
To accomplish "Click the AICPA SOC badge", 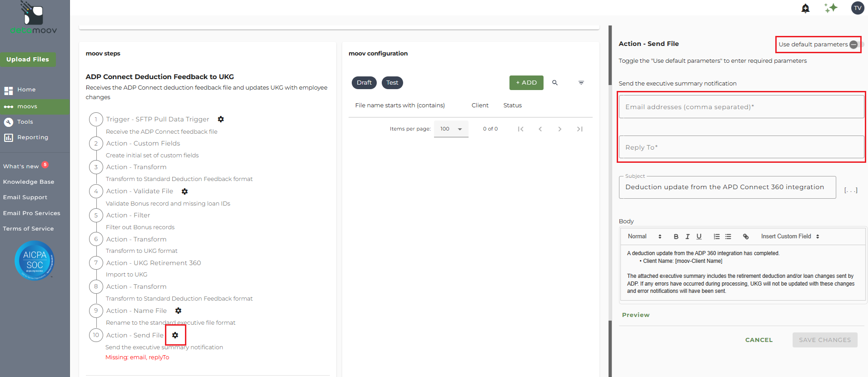I will (x=35, y=261).
